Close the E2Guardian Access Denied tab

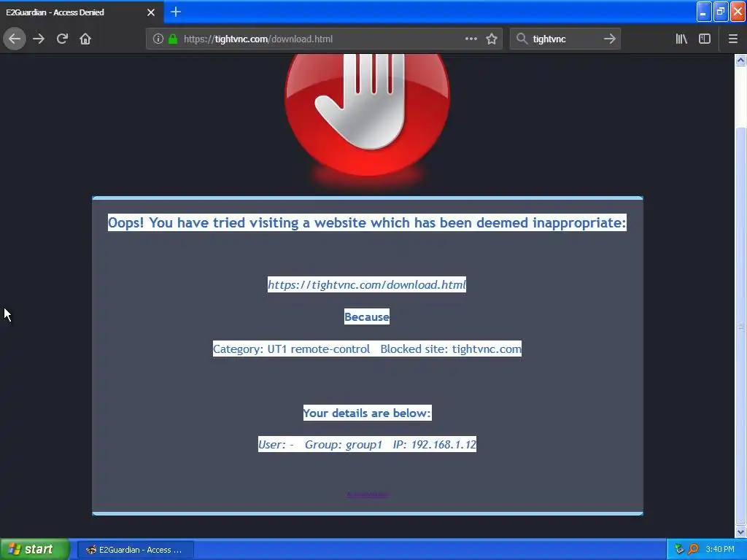[x=151, y=12]
